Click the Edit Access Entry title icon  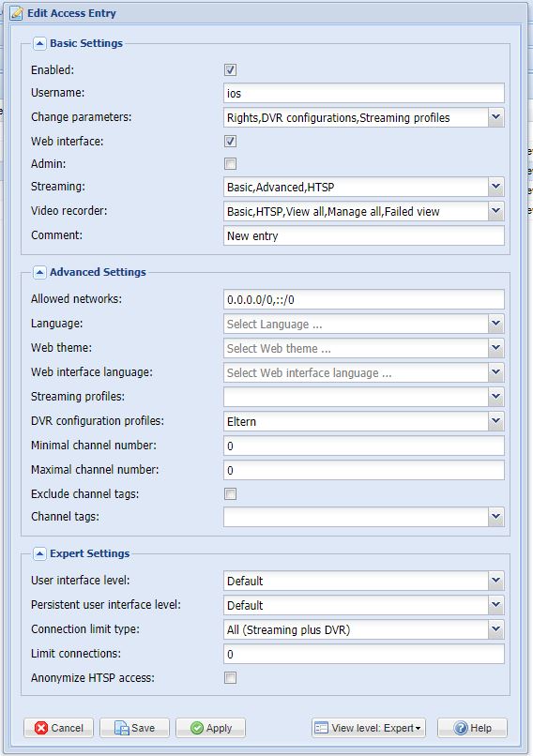(17, 13)
